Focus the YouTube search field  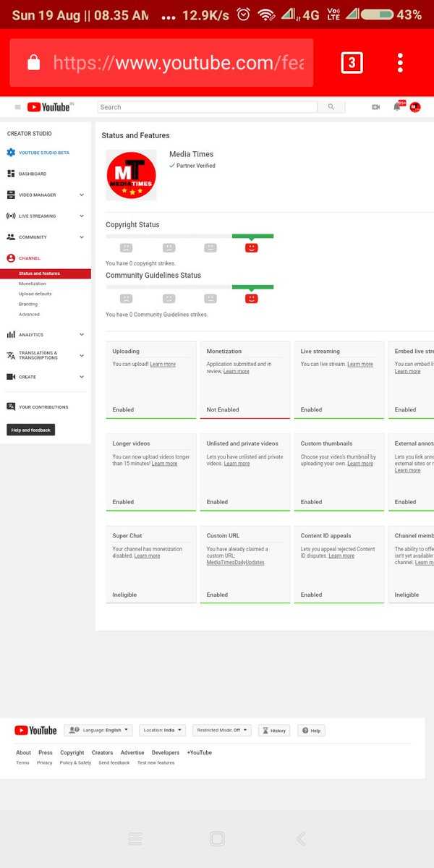pos(208,107)
